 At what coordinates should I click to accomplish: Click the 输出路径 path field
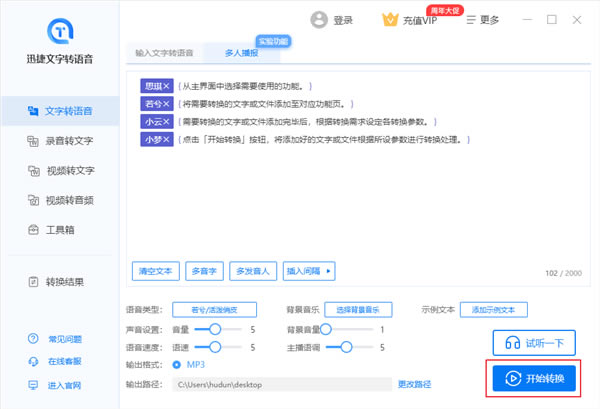282,385
